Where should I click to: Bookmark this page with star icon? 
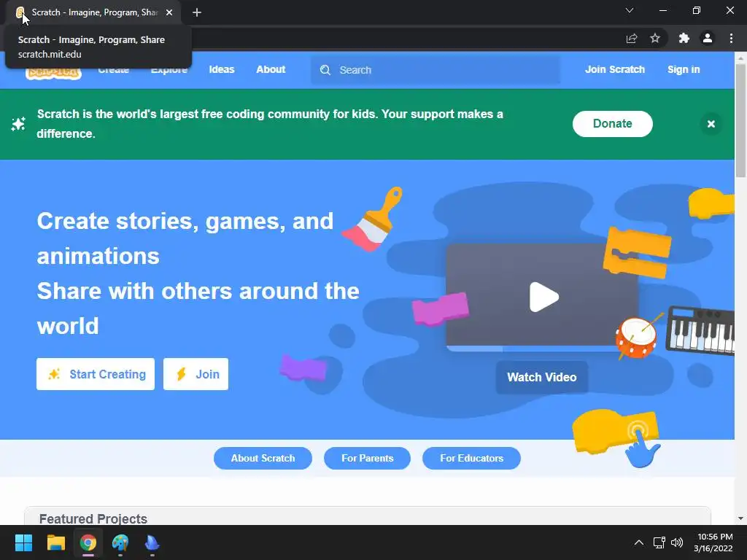point(655,38)
